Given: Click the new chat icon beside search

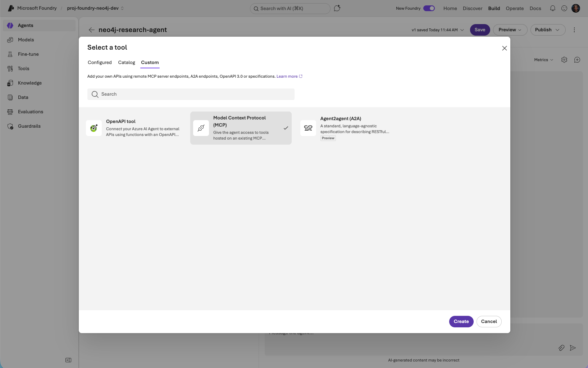Looking at the screenshot, I should (x=337, y=8).
